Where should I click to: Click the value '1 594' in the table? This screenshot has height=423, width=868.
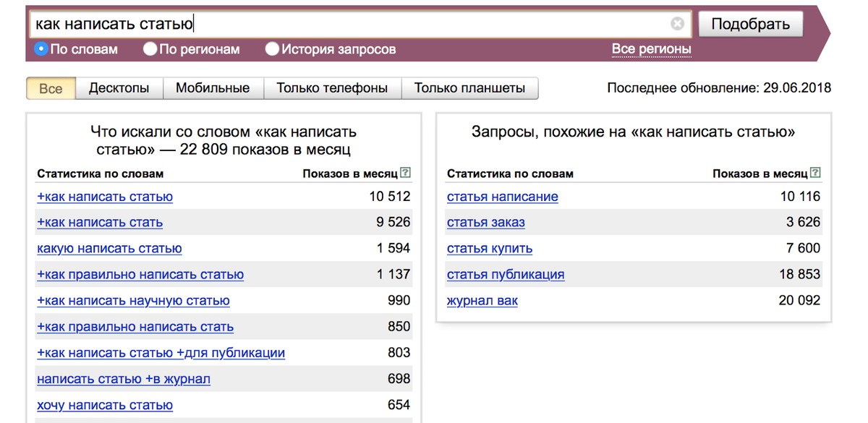(393, 248)
